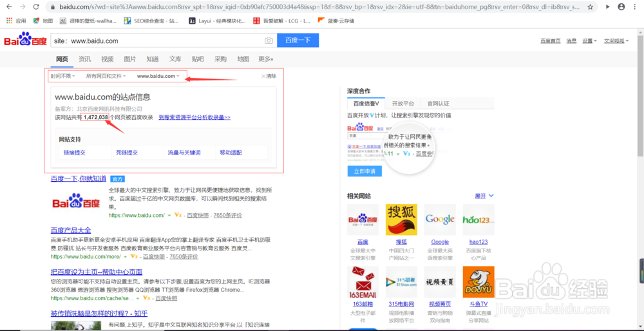Switch to the 采购 search tab
The image size is (644, 331).
[220, 59]
